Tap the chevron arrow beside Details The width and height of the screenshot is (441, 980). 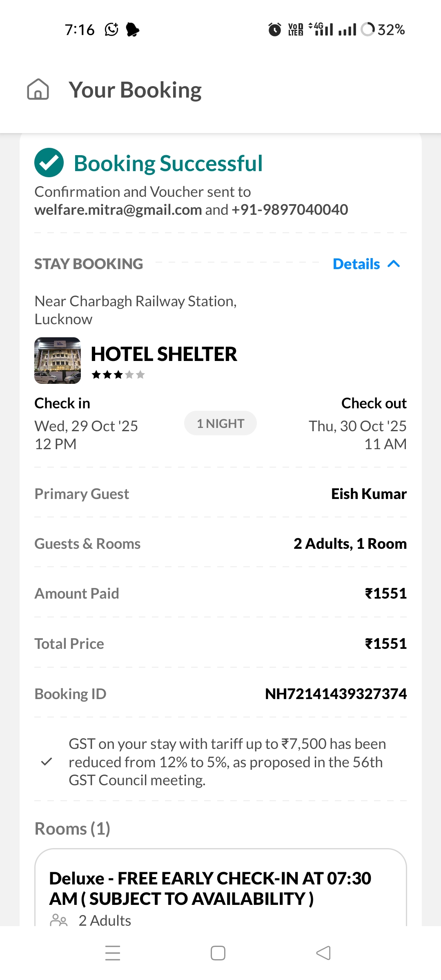click(x=394, y=264)
